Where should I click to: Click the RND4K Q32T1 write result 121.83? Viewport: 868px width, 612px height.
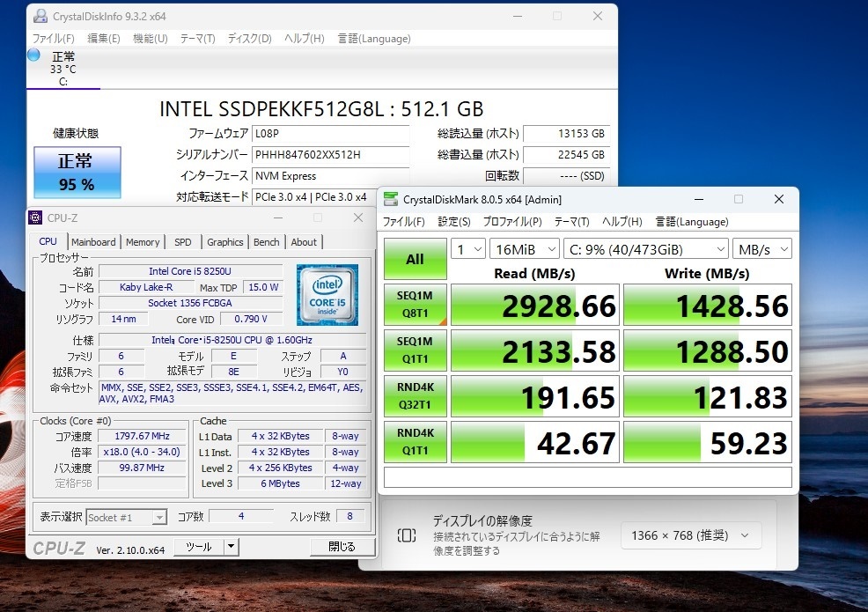click(x=708, y=396)
